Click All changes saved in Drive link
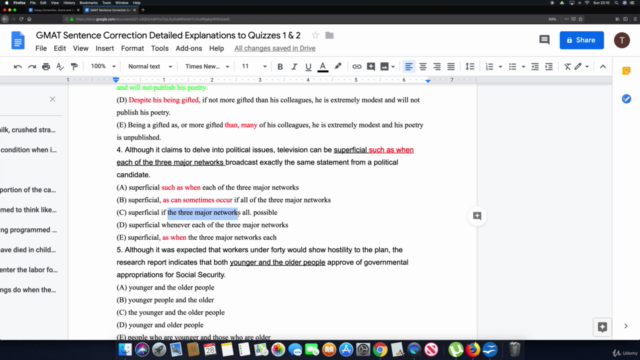This screenshot has height=360, width=640. click(x=275, y=48)
